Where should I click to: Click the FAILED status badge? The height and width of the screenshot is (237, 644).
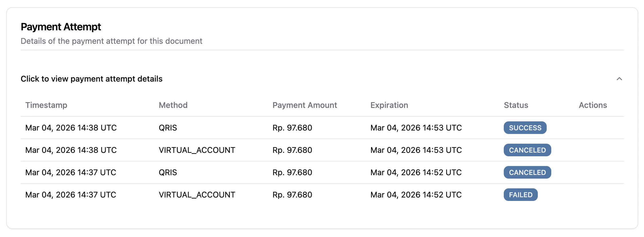(521, 195)
